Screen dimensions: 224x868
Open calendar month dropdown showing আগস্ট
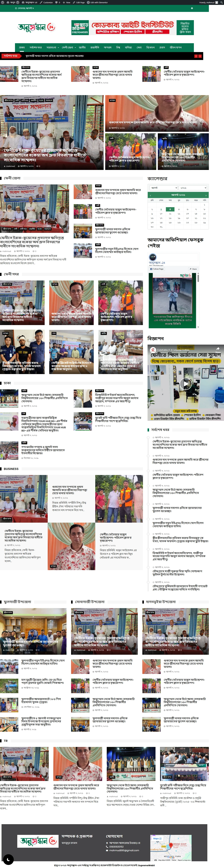tap(164, 188)
